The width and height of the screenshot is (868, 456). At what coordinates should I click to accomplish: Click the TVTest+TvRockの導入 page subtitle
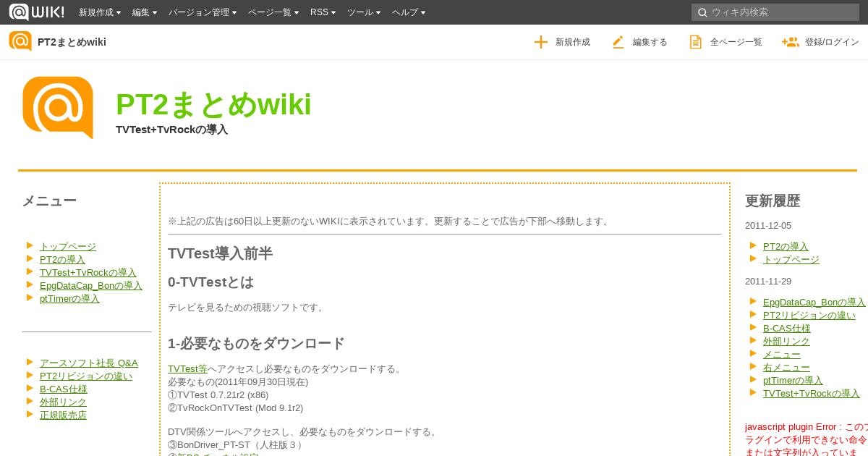click(171, 129)
